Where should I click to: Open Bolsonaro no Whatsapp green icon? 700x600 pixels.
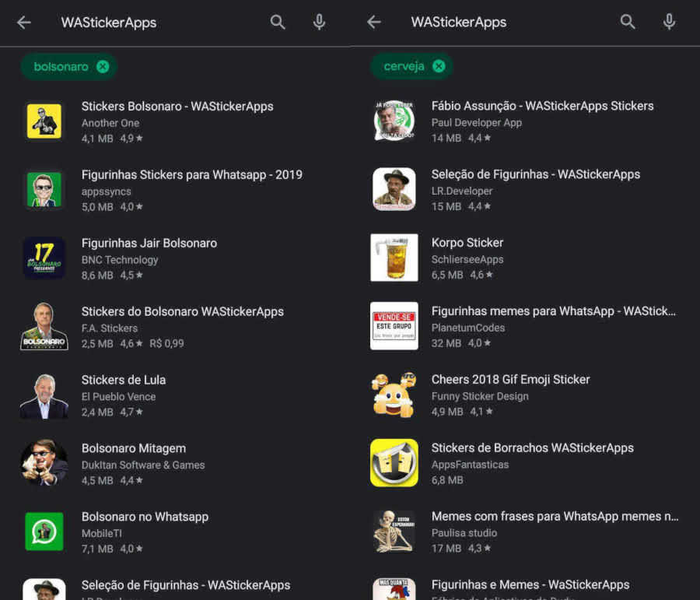pos(44,532)
